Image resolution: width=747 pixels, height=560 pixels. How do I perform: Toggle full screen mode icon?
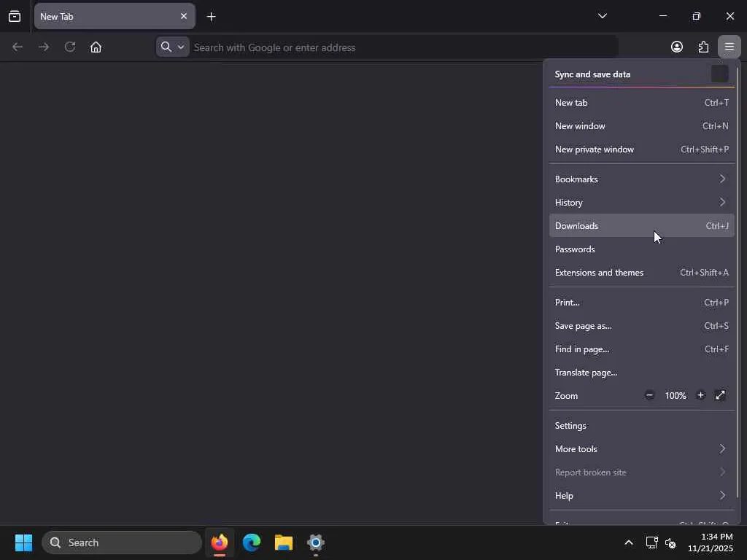point(720,395)
